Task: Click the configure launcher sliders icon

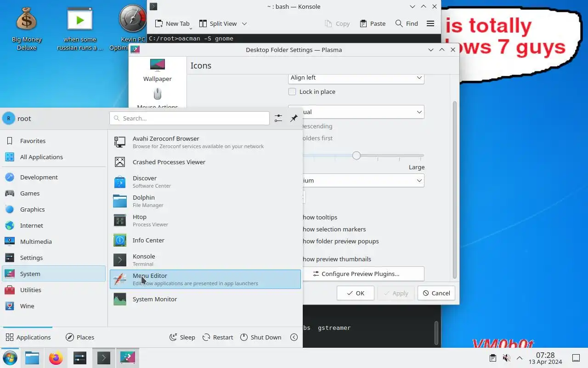Action: pos(278,118)
